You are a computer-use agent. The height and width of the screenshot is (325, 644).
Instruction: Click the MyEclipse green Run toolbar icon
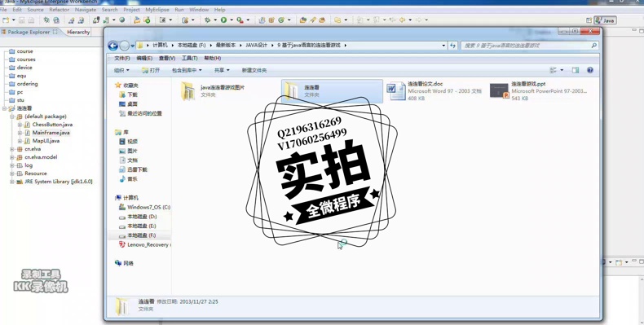(x=224, y=20)
